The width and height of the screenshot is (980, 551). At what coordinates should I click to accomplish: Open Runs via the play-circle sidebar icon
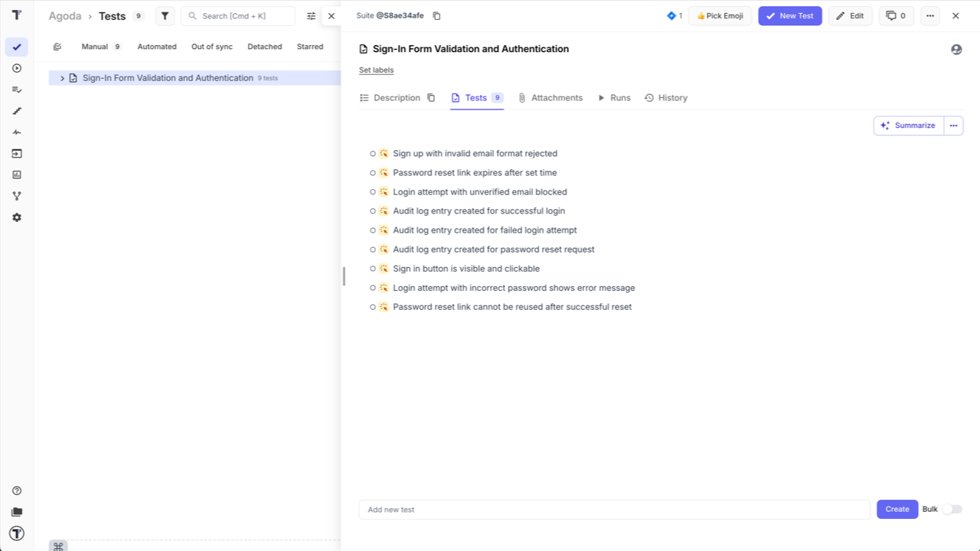(17, 68)
